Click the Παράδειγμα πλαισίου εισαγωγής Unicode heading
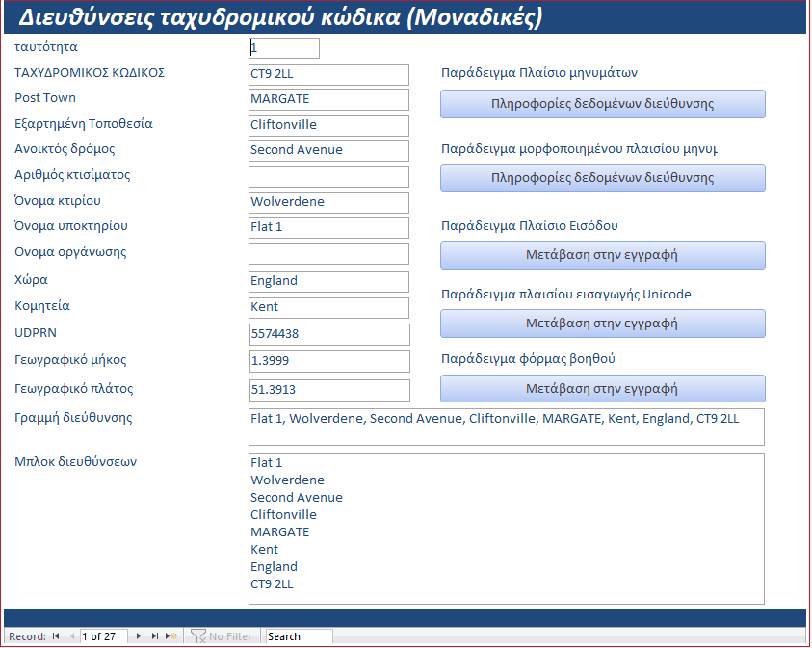This screenshot has width=812, height=648. pos(566,294)
